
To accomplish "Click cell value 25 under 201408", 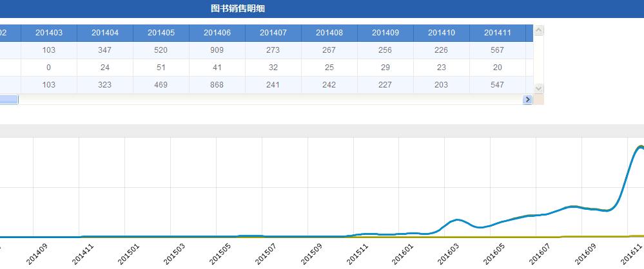I will (x=329, y=67).
